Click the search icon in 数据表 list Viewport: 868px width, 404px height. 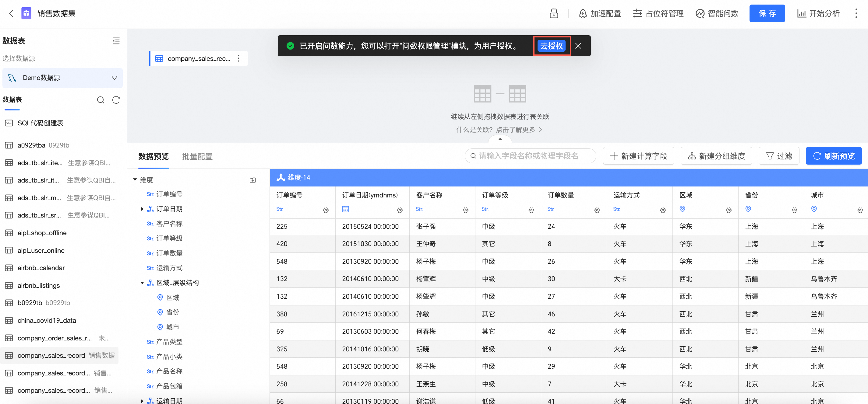[x=101, y=100]
